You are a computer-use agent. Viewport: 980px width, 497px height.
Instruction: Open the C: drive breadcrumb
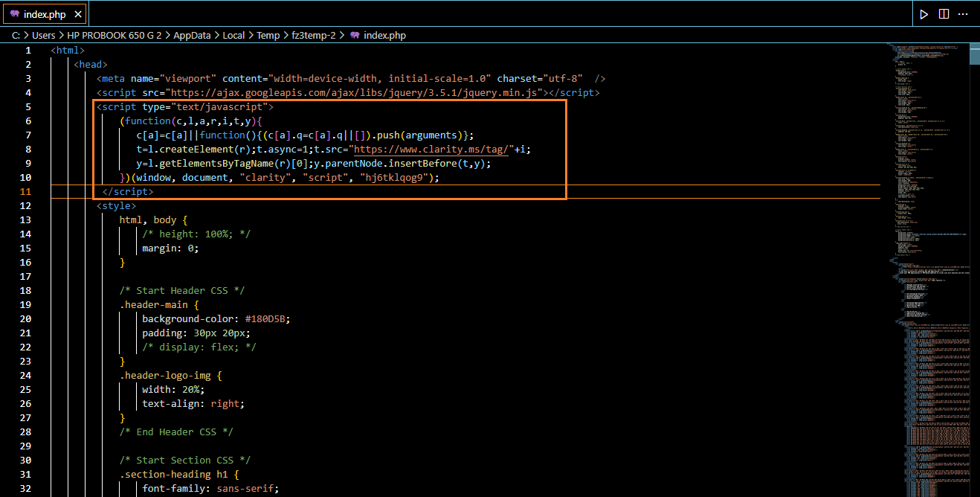[x=16, y=35]
